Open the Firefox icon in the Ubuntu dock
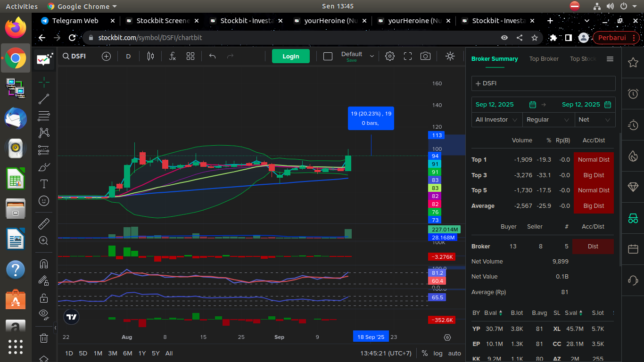644x362 pixels. 15,27
